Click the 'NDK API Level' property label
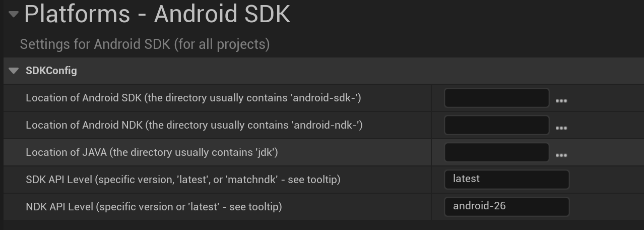 [154, 206]
